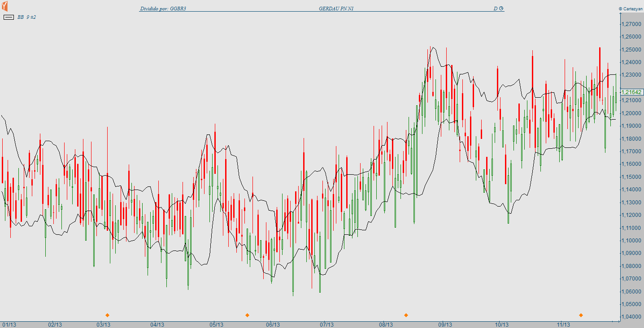Viewport: 644px width, 328px height.
Task: Click the orange diamond marker near 03/13
Action: (107, 315)
